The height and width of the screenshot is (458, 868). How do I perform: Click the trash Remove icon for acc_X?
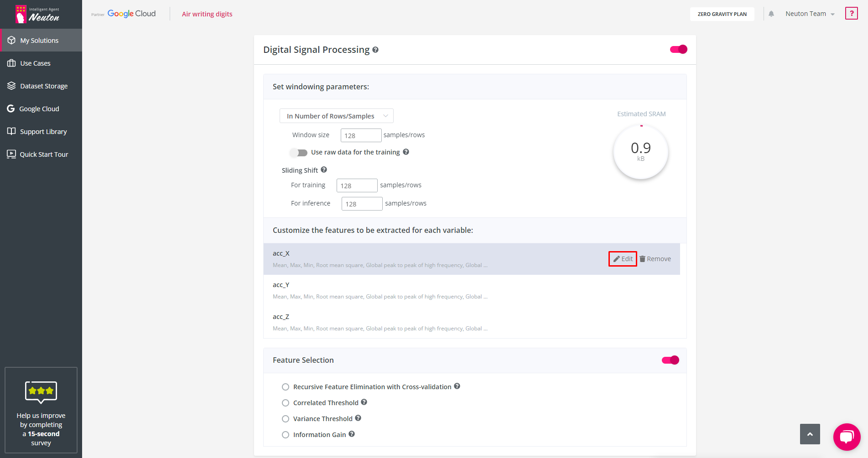pyautogui.click(x=642, y=259)
